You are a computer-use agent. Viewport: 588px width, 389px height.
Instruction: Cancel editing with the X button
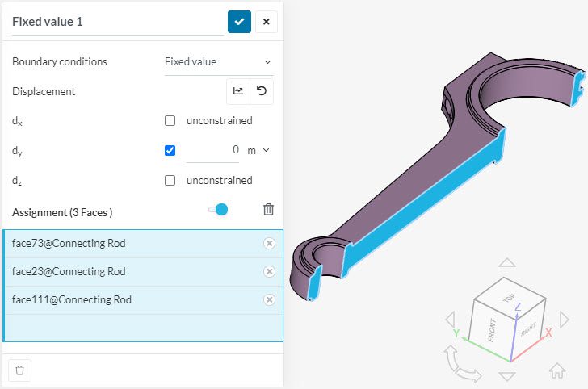pyautogui.click(x=267, y=22)
